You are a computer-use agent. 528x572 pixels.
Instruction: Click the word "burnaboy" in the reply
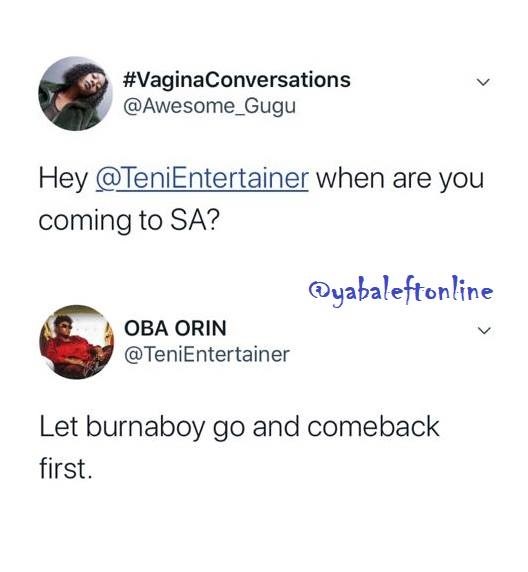click(x=145, y=428)
